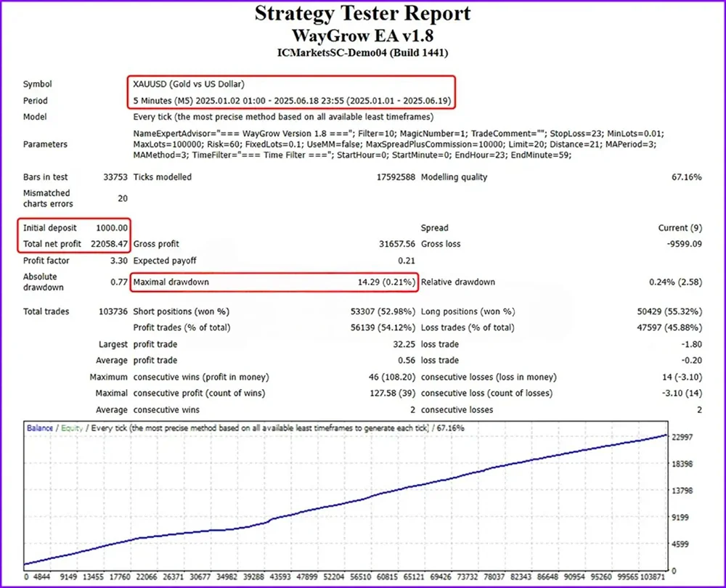The height and width of the screenshot is (588, 726).
Task: Click the Strategy Tester Report title
Action: (x=362, y=13)
